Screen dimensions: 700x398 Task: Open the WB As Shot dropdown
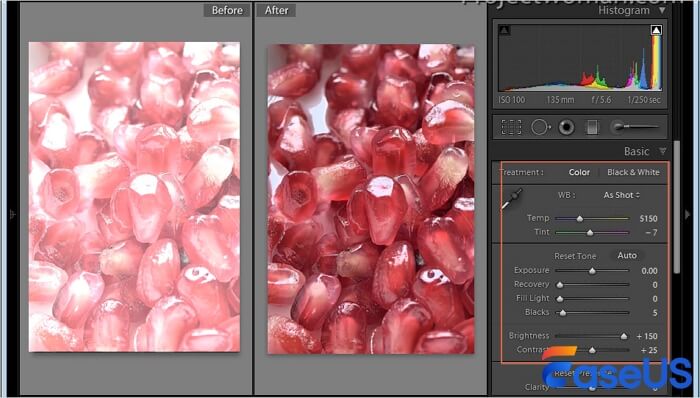621,195
